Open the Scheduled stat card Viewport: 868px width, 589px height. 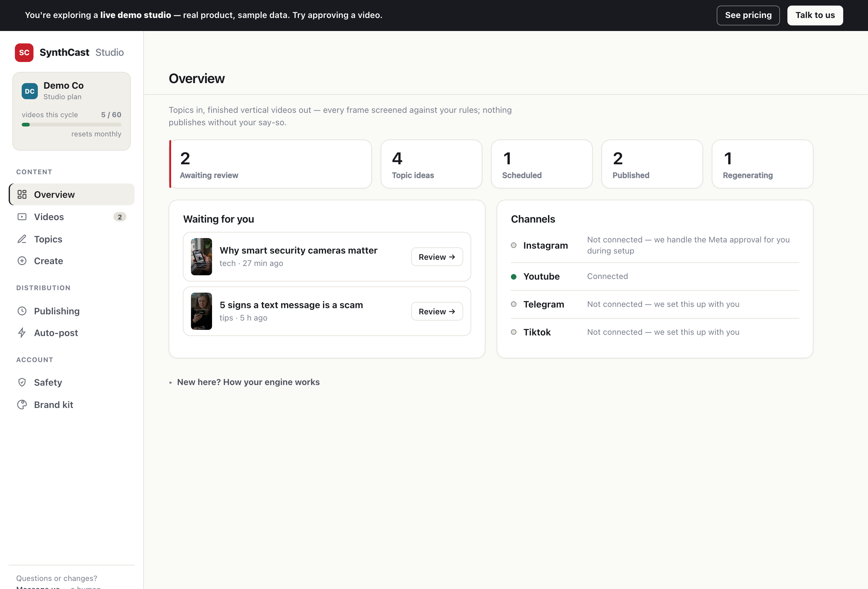point(542,164)
